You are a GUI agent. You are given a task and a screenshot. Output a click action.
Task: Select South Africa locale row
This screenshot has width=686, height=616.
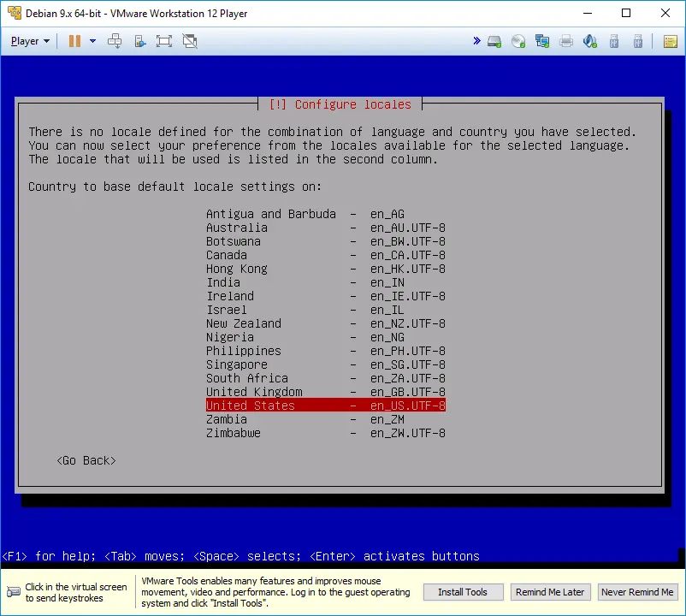coord(326,378)
